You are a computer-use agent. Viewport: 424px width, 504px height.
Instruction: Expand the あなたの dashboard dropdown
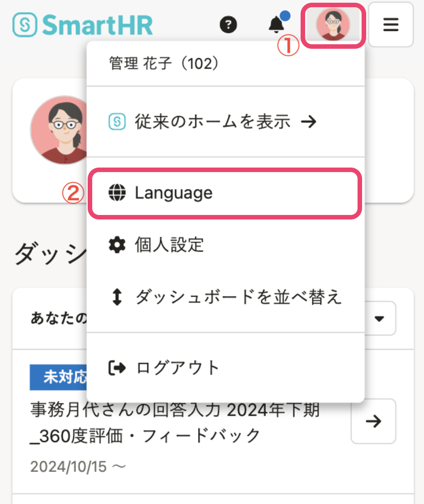(x=380, y=318)
